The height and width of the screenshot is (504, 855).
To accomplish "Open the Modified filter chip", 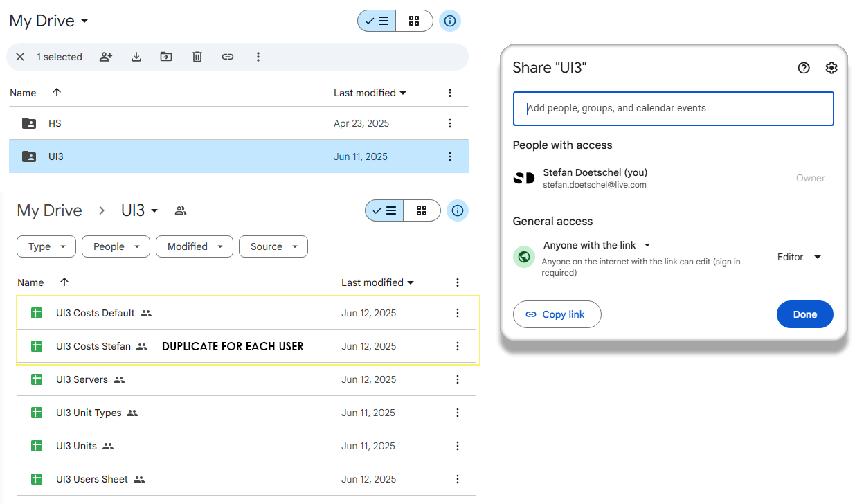I will click(195, 246).
